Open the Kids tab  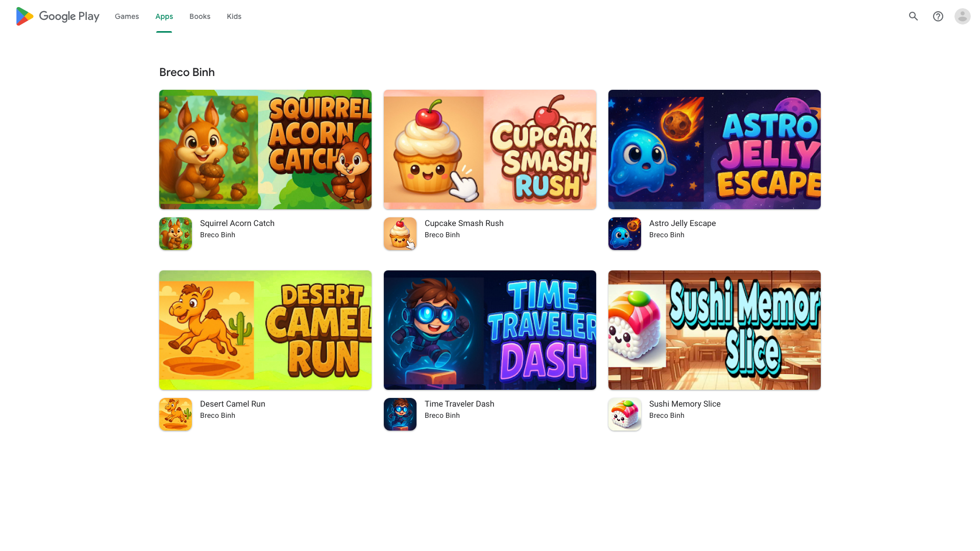point(234,16)
